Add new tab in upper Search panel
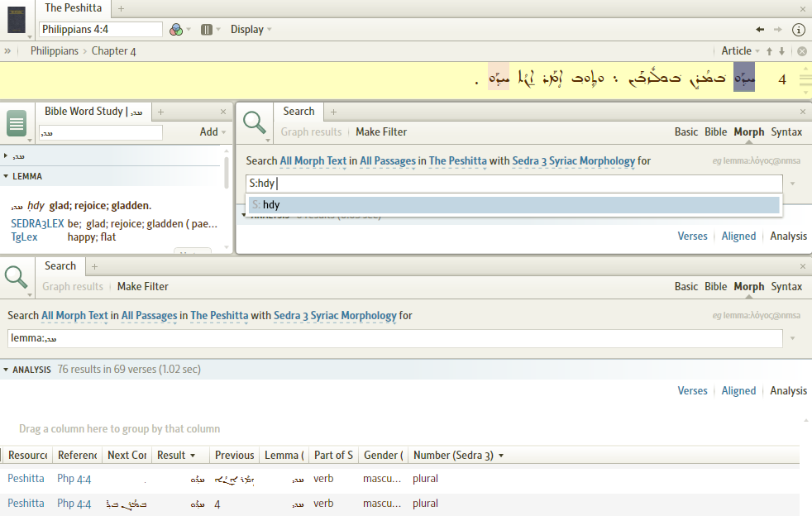This screenshot has height=516, width=812. pos(333,112)
